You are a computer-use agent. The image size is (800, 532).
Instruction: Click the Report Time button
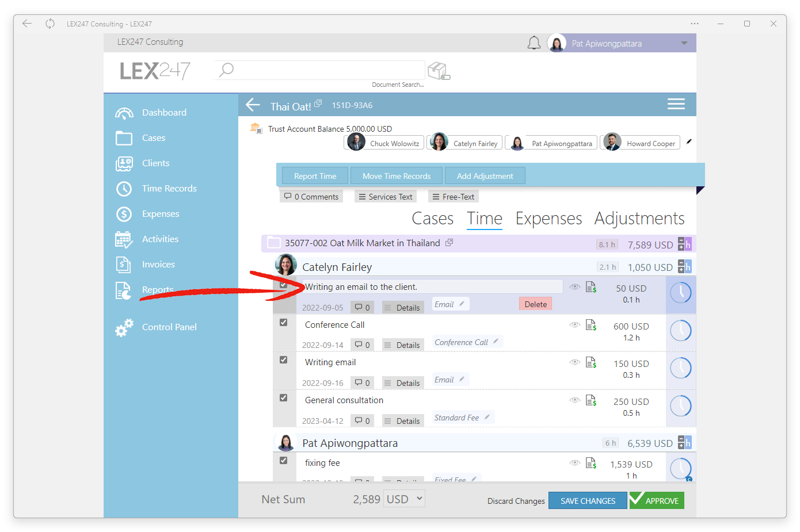pos(315,176)
